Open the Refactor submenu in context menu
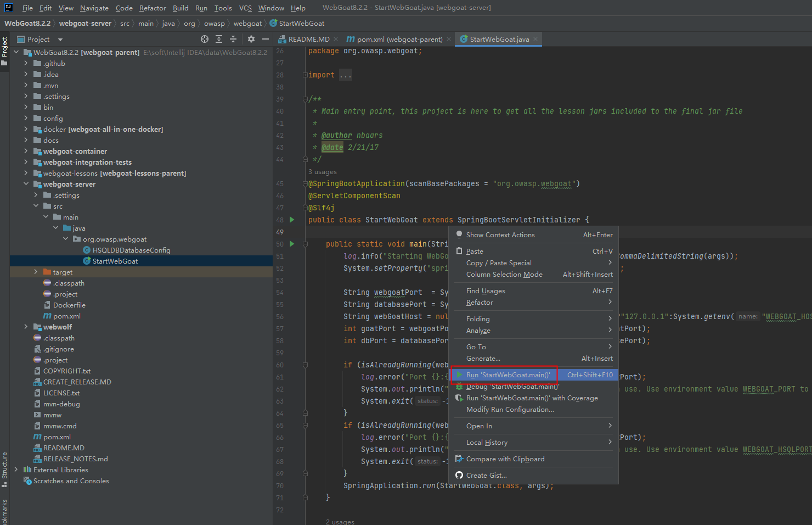Screen dimensions: 812x525 tap(533, 303)
